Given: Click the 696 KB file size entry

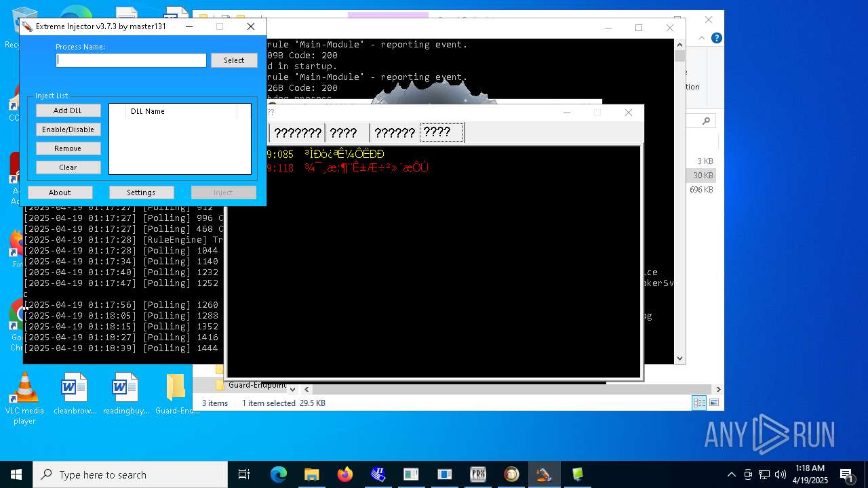Looking at the screenshot, I should pos(701,190).
